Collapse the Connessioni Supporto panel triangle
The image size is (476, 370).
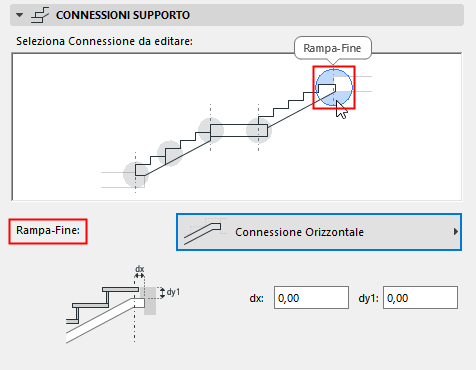20,15
